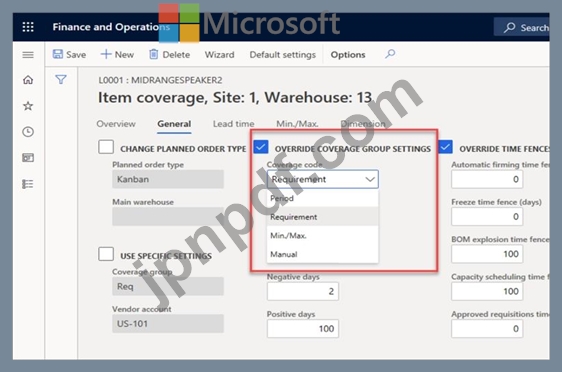Open the Overview tab
The width and height of the screenshot is (562, 372).
[x=116, y=124]
